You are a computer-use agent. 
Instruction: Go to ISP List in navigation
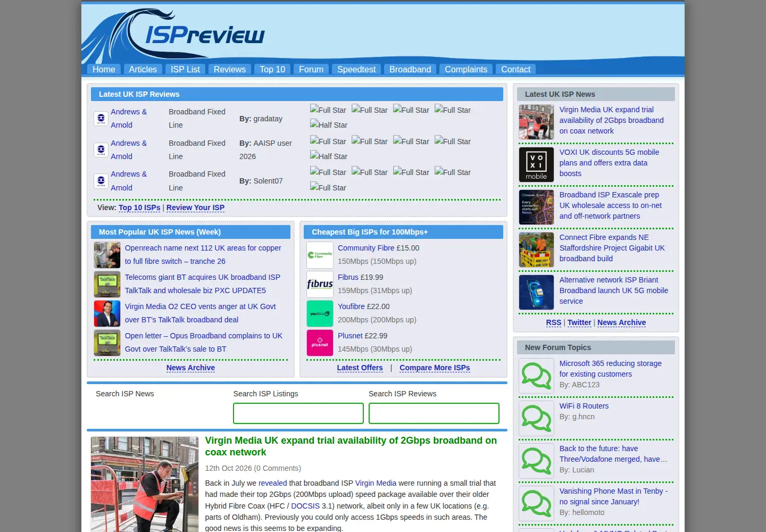click(185, 69)
